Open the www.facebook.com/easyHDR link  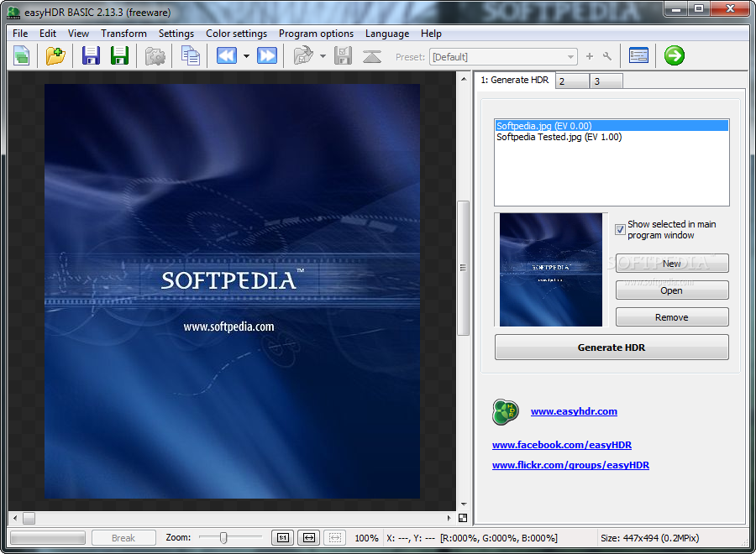click(x=562, y=445)
